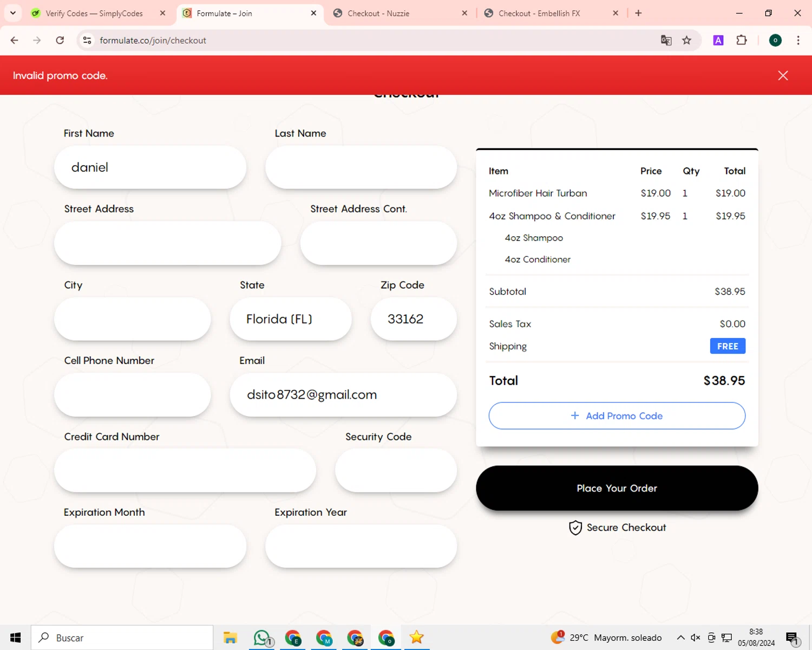This screenshot has height=650, width=812.
Task: Click Place Your Order button
Action: 617,488
